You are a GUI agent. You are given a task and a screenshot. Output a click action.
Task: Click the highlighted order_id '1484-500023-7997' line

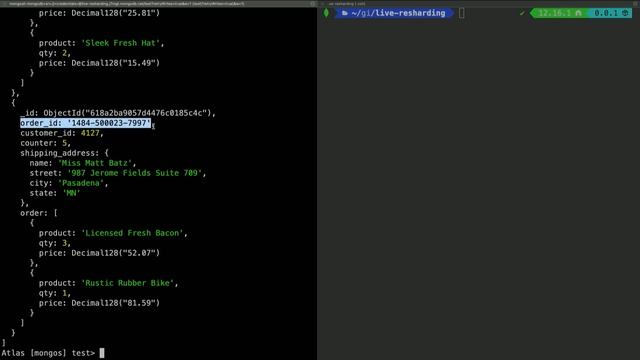coord(86,123)
